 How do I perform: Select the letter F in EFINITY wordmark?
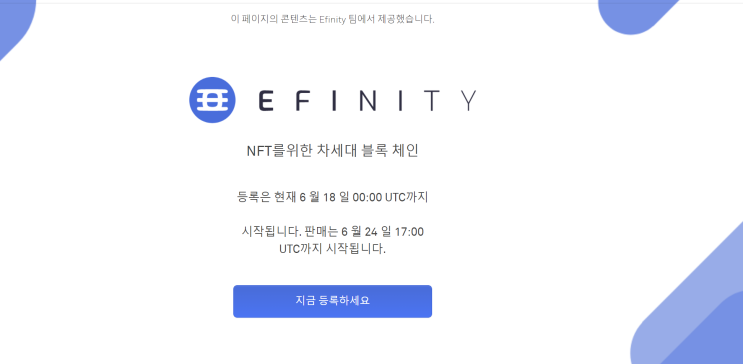pyautogui.click(x=304, y=100)
